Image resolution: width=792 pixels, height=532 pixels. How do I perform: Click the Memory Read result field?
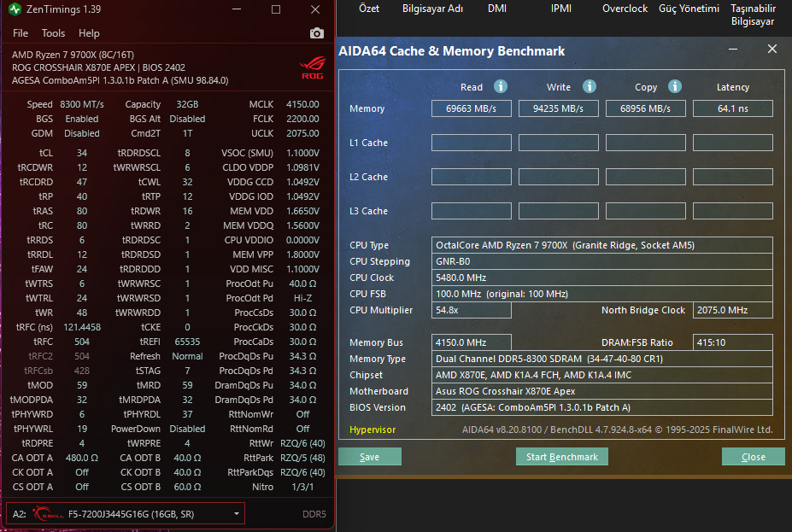click(472, 108)
